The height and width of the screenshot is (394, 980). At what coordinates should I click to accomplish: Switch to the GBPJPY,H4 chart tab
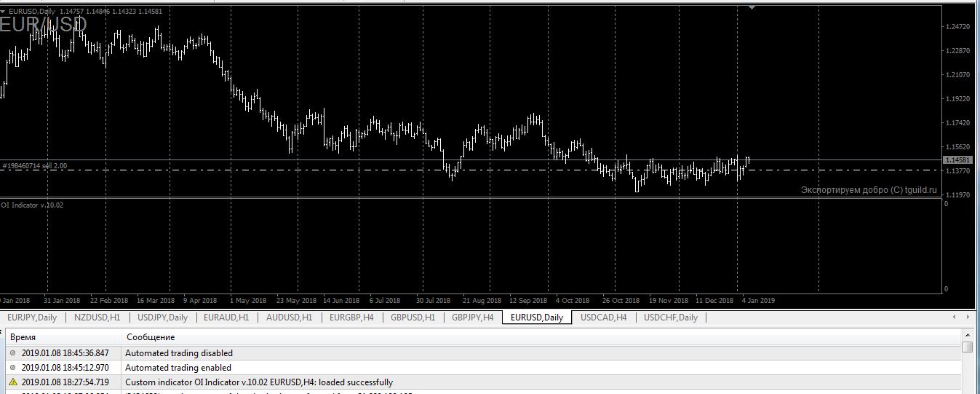click(473, 318)
